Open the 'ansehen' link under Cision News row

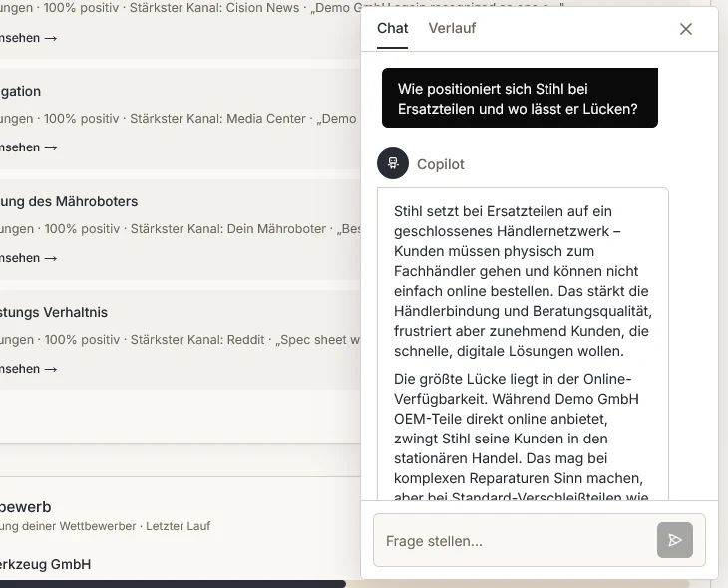(28, 38)
